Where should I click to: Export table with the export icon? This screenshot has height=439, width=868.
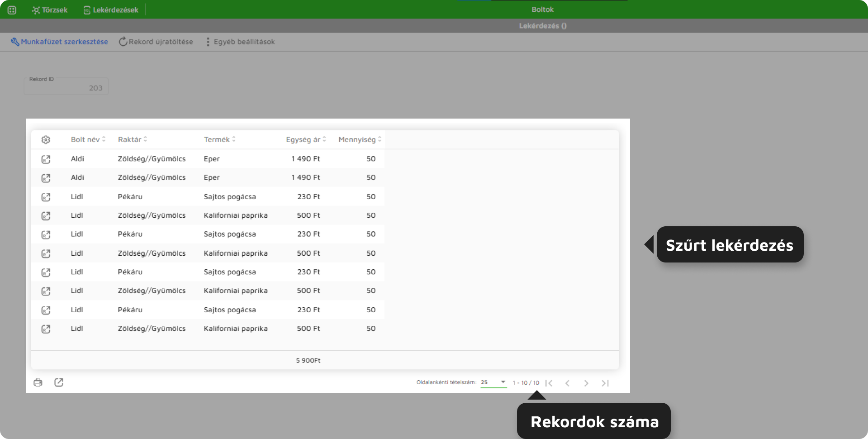click(59, 382)
